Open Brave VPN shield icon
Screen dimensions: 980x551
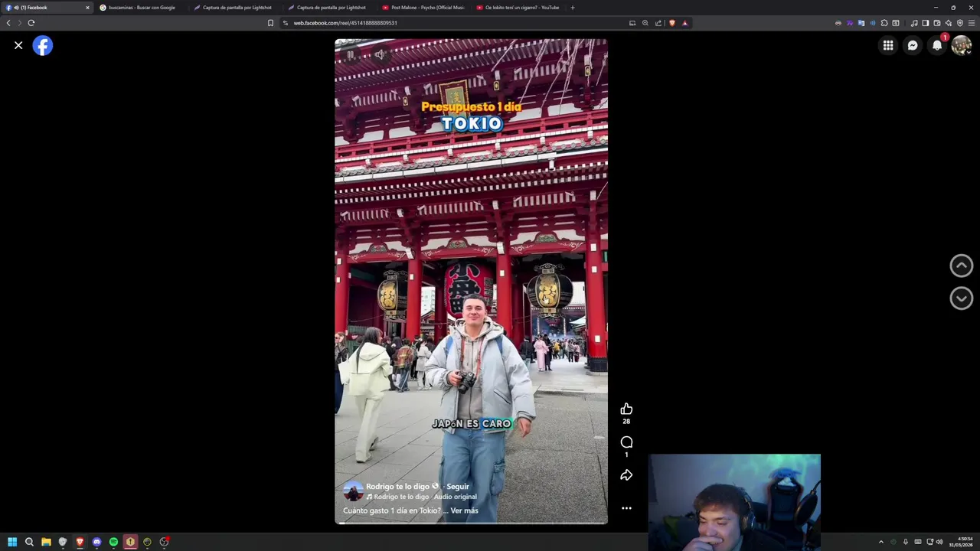coord(960,23)
